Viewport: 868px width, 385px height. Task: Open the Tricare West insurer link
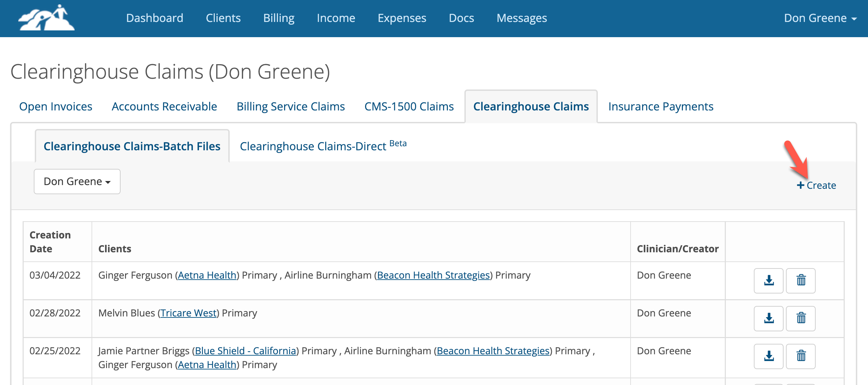(x=188, y=313)
